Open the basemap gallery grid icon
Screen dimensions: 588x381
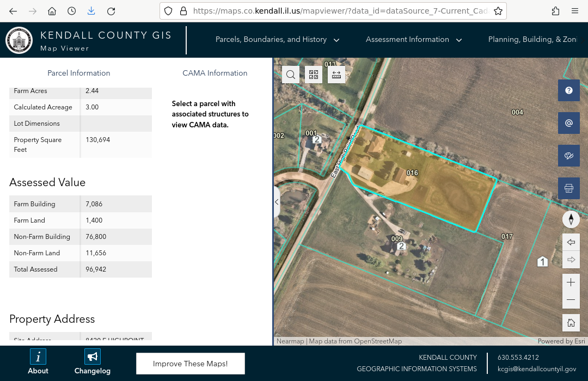314,75
